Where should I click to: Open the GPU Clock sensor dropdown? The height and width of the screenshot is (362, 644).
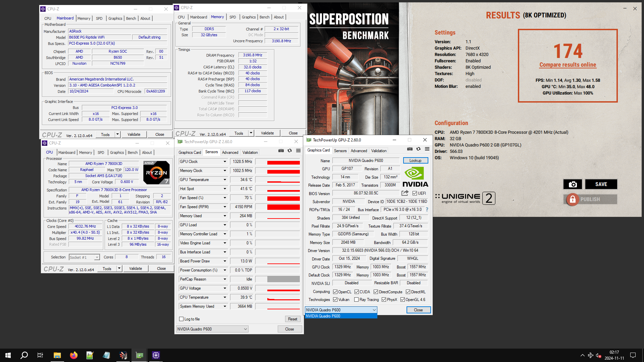tap(225, 162)
